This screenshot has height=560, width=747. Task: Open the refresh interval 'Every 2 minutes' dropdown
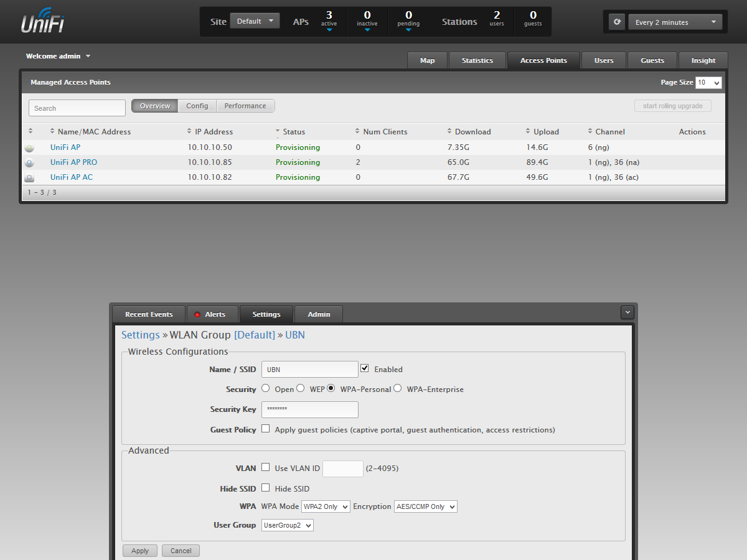coord(675,22)
